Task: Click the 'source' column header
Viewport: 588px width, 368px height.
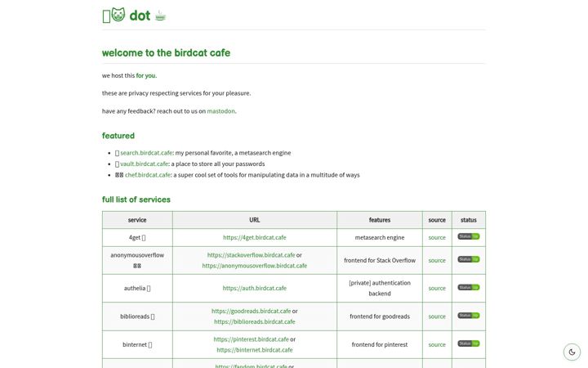Action: (437, 220)
